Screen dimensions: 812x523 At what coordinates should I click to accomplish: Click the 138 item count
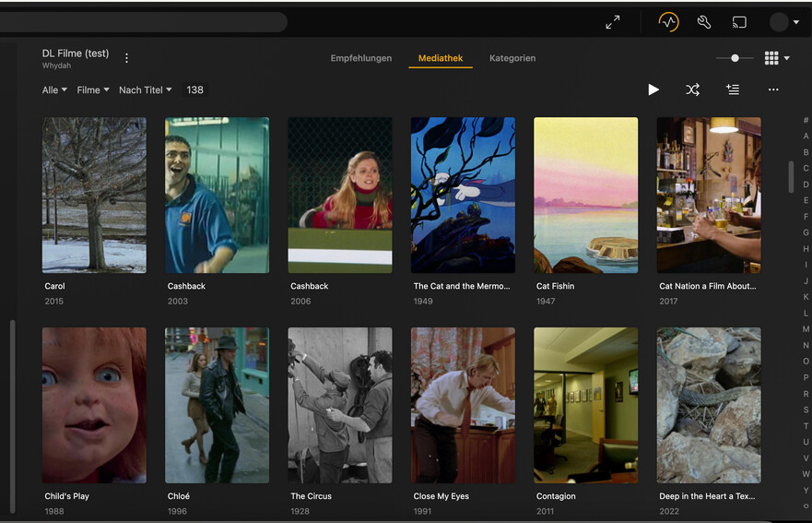click(194, 89)
